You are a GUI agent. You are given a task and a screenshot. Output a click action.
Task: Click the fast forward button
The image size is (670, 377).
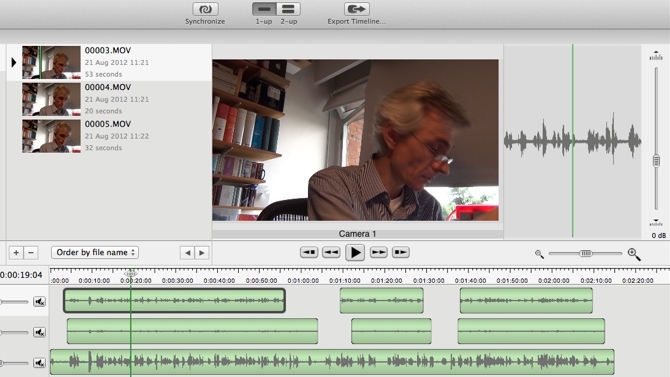tap(378, 252)
